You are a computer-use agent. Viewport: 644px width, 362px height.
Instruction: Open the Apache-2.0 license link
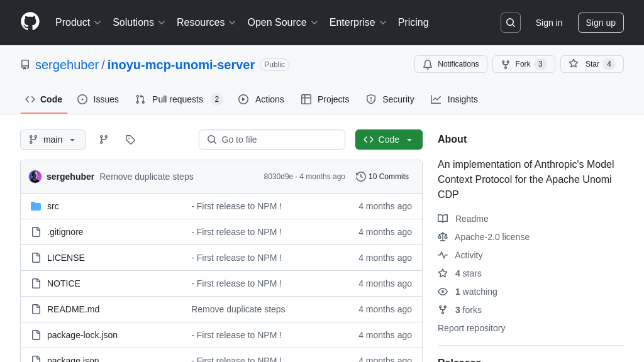click(492, 237)
